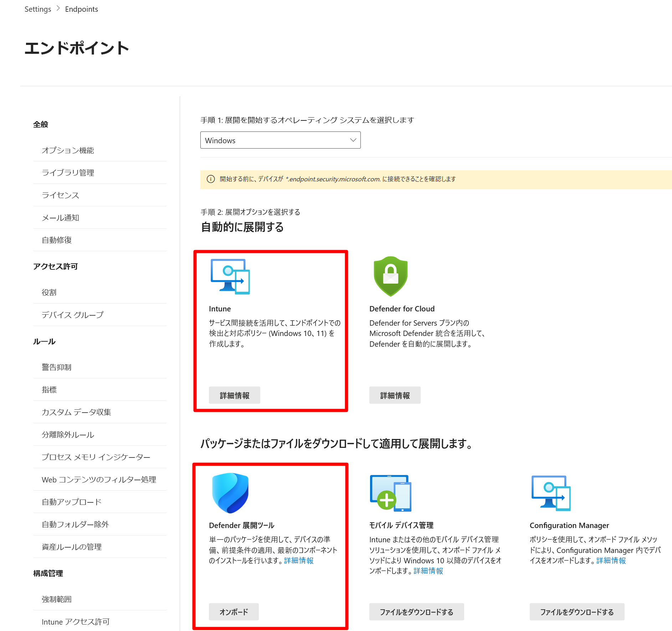
Task: Open 詳細情報 link in Configuration Manager description
Action: (x=611, y=561)
